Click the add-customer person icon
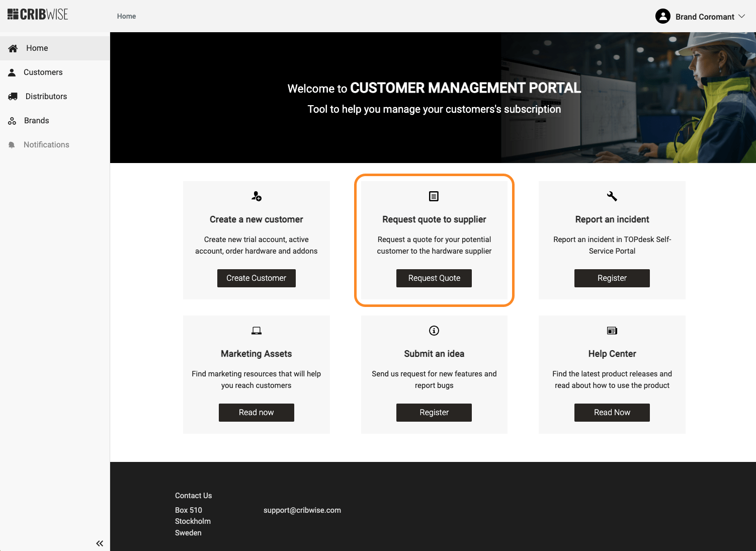Viewport: 756px width, 551px height. (257, 196)
